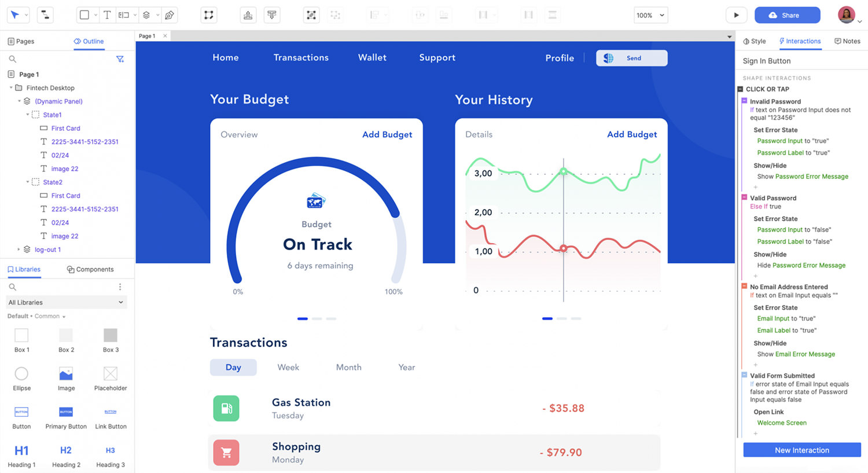Collapse the Invalid Password case

click(745, 101)
